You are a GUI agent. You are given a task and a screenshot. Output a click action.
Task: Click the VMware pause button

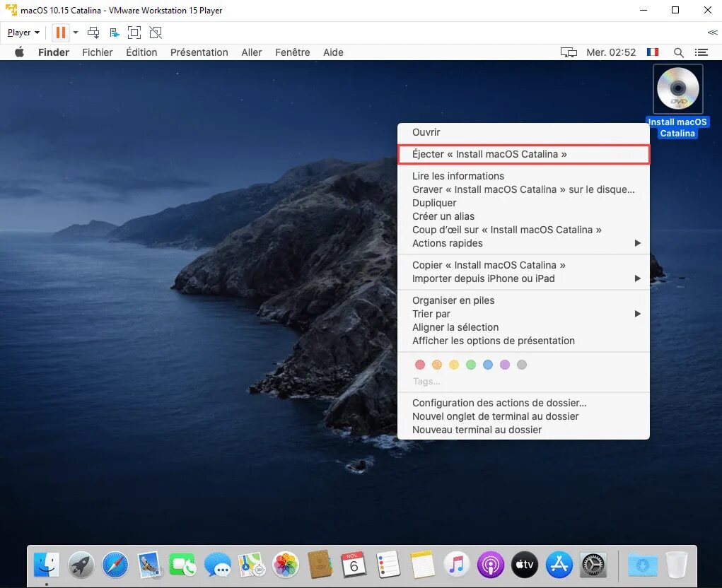coord(60,33)
